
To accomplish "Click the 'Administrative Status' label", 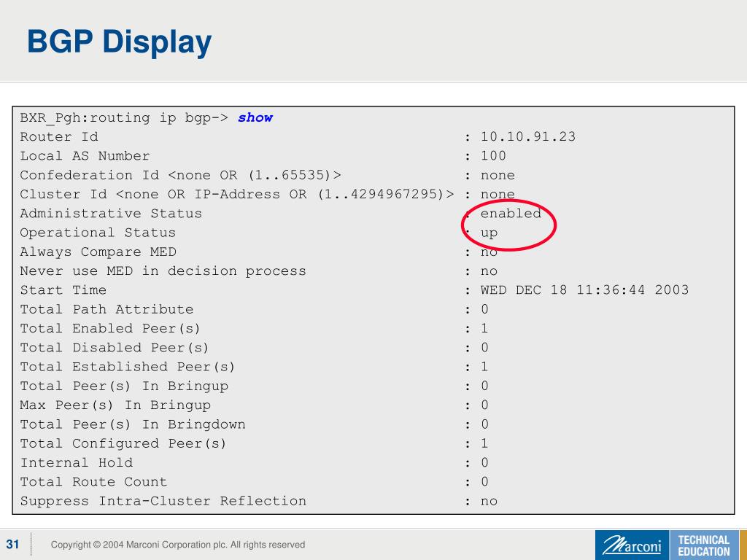I will [x=111, y=214].
